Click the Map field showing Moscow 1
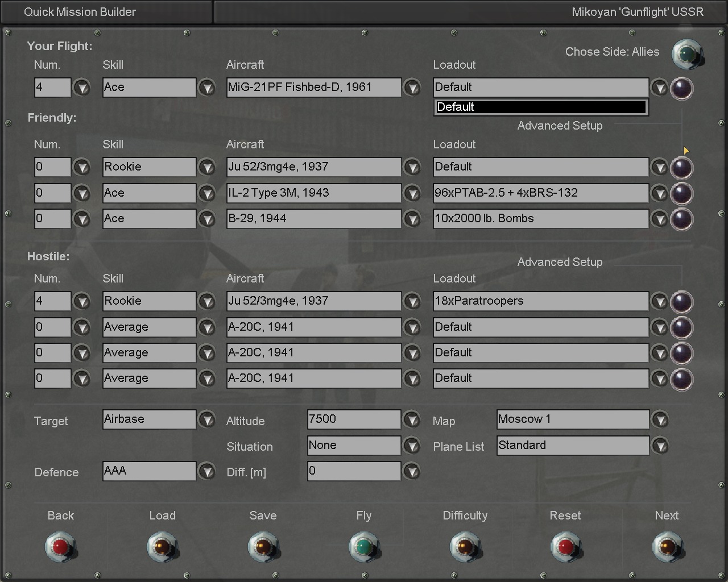 coord(573,419)
